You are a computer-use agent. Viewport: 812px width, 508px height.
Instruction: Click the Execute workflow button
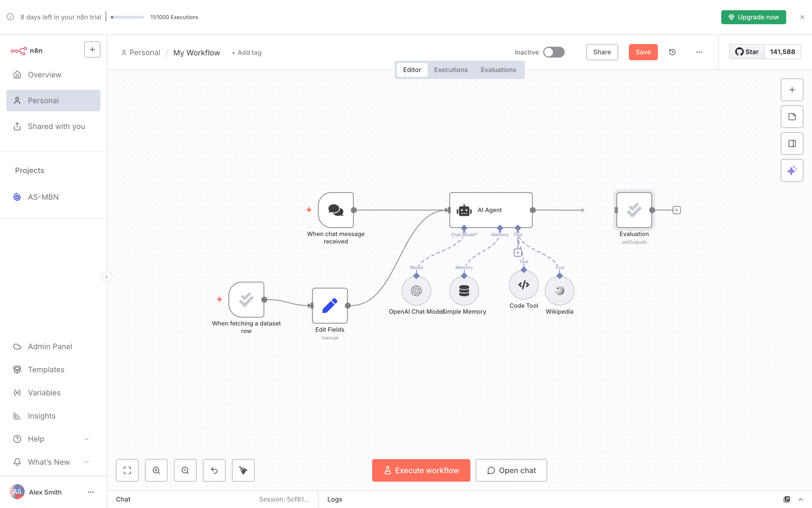click(x=421, y=470)
